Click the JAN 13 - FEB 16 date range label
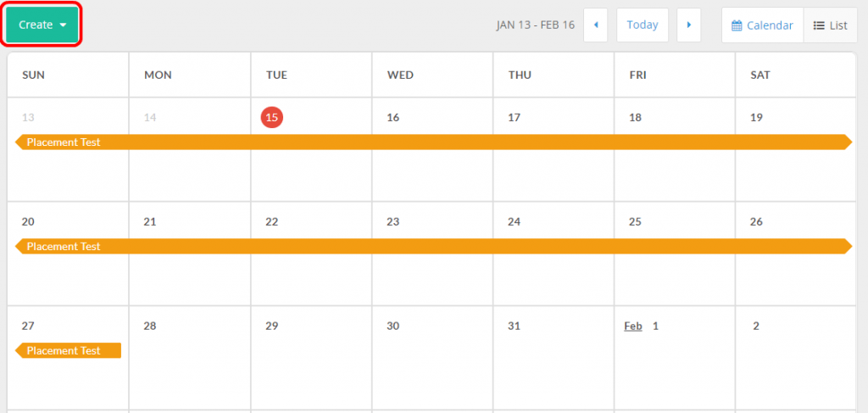Screen dimensions: 868x413 click(x=535, y=25)
